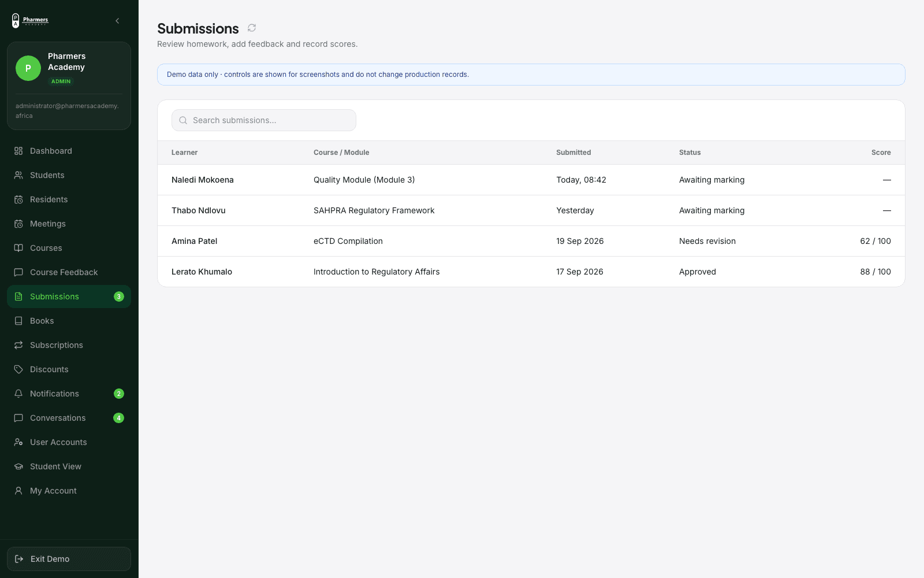Open Subscriptions in the sidebar
Screen dimensions: 924x578
69,345
